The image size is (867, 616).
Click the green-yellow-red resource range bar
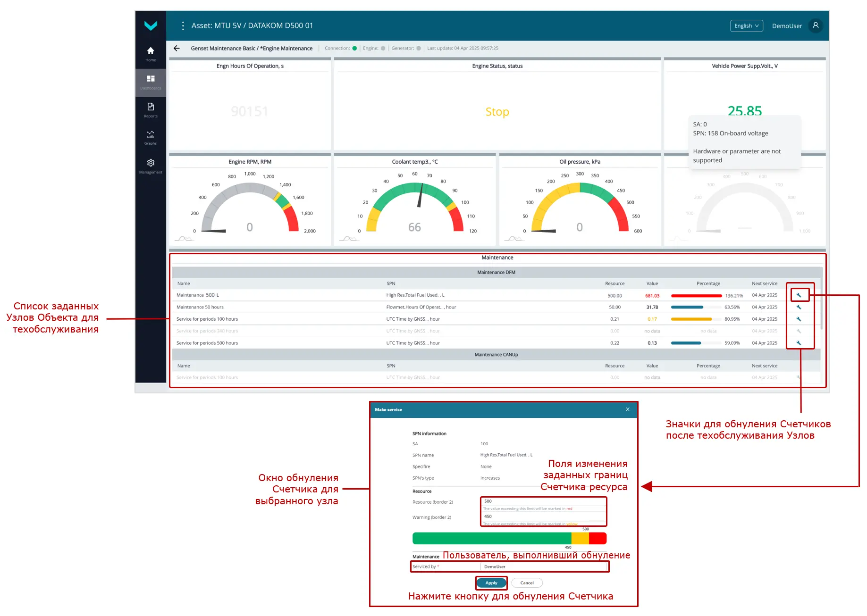(x=509, y=538)
